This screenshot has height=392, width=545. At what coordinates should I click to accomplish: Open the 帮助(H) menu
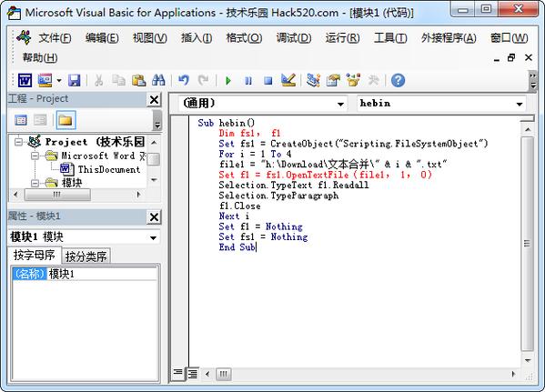coord(40,57)
